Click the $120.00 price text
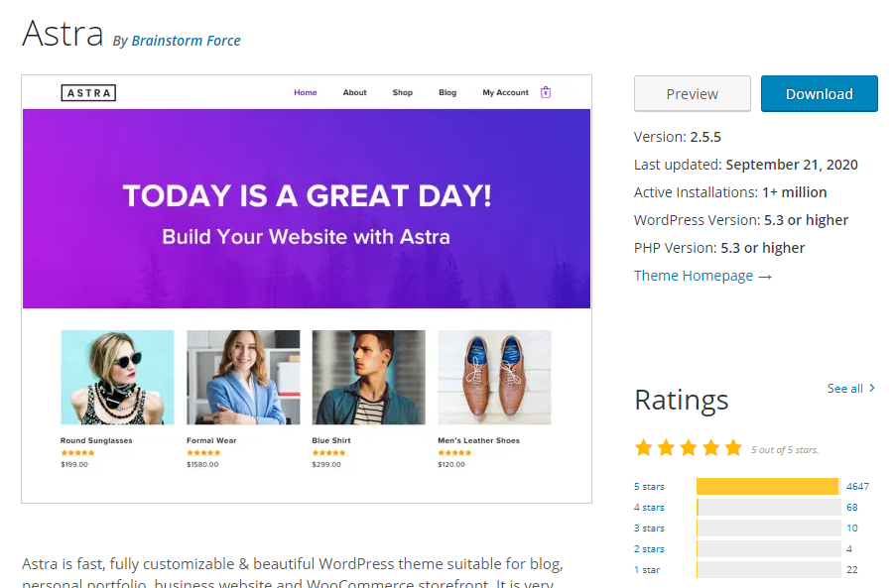 pos(451,464)
